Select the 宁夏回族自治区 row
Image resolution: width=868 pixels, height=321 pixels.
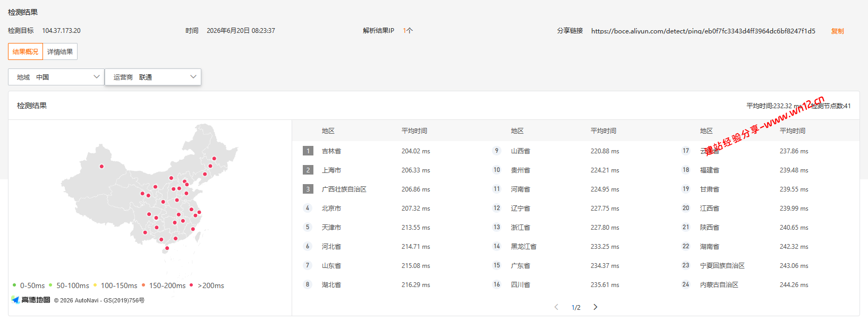(765, 266)
